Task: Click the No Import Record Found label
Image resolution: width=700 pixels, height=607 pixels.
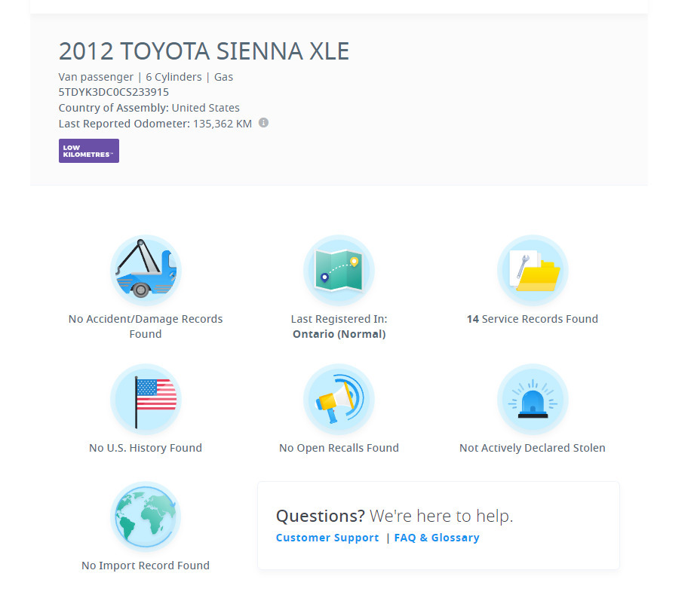Action: tap(146, 565)
